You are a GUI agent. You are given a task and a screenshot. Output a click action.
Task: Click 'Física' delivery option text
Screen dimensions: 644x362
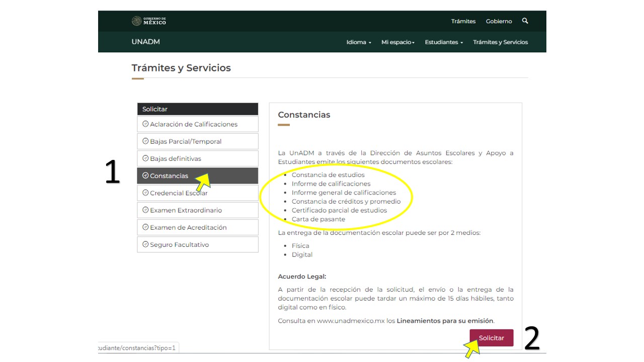point(300,246)
